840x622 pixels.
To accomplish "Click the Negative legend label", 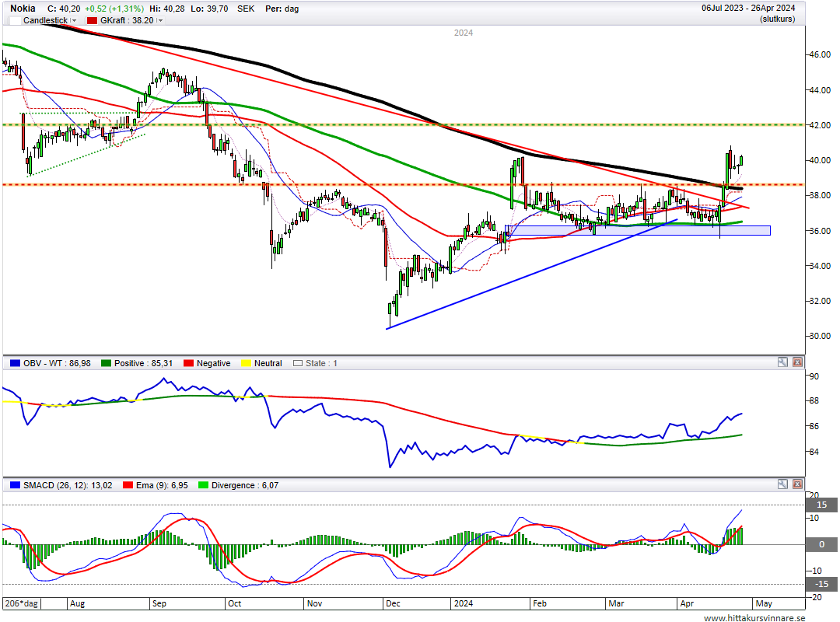I will click(213, 363).
